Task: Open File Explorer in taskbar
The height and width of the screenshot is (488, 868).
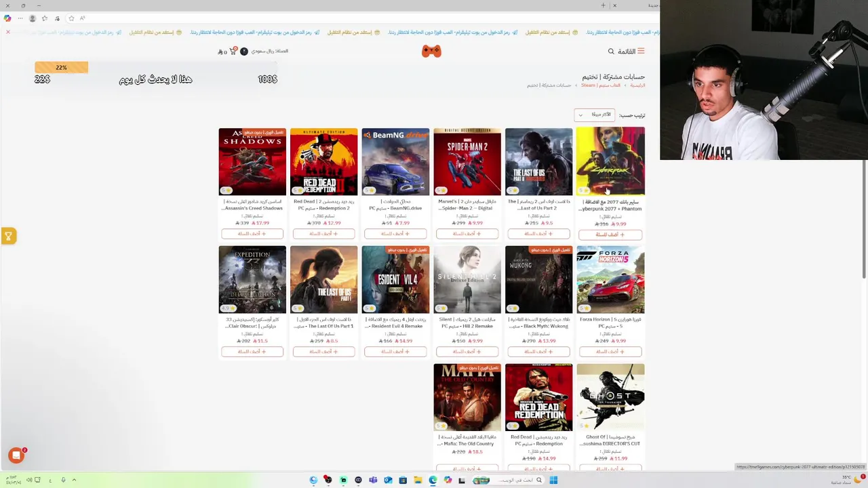Action: tap(418, 480)
